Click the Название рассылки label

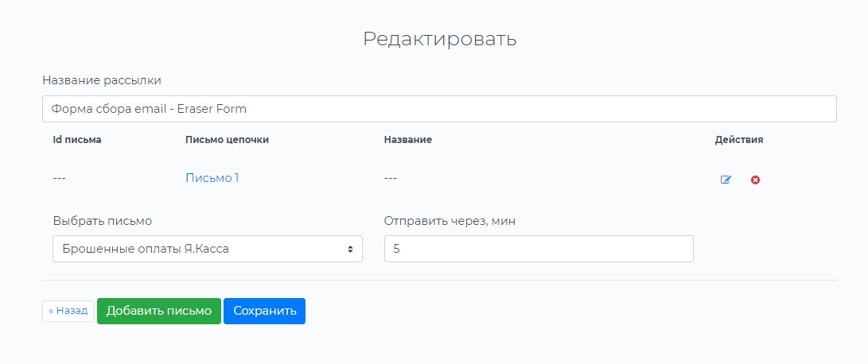coord(102,80)
